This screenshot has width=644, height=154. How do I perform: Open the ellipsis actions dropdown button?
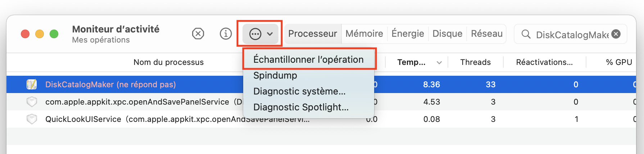click(x=260, y=34)
